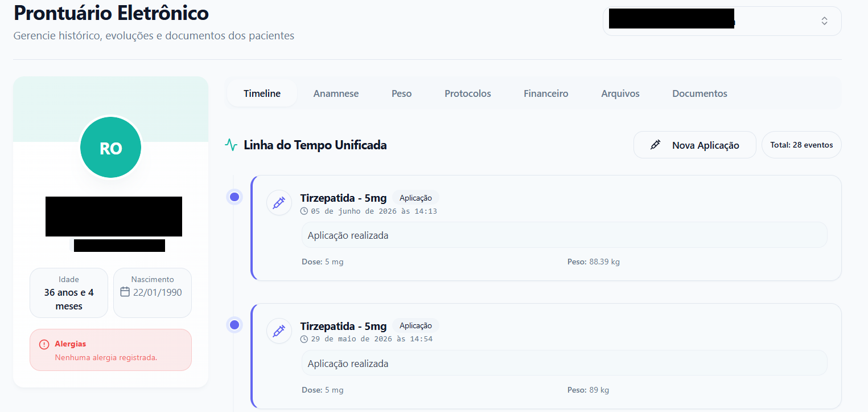Image resolution: width=868 pixels, height=412 pixels.
Task: Switch to the Anamnese tab
Action: pos(336,93)
